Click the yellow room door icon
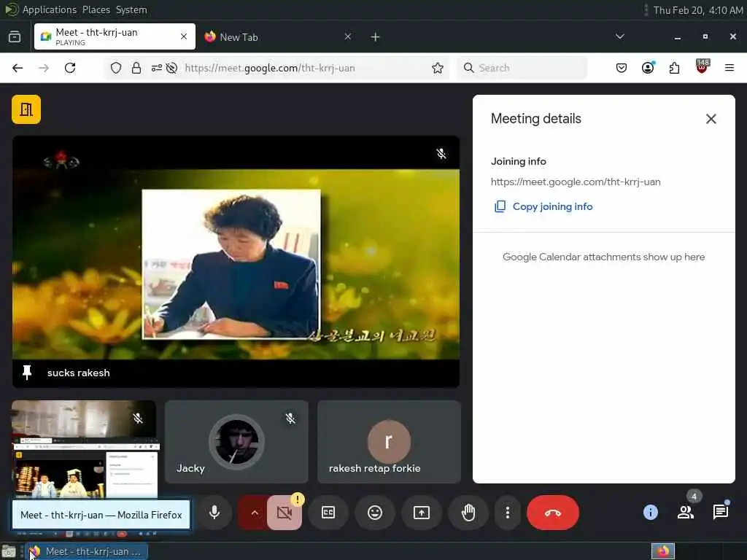Viewport: 747px width, 560px height. (x=26, y=109)
